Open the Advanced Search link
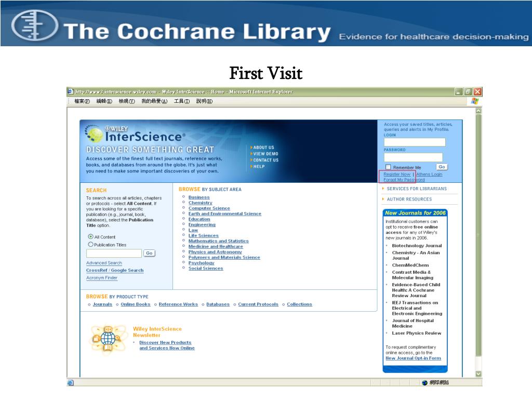This screenshot has width=532, height=399. [x=104, y=263]
